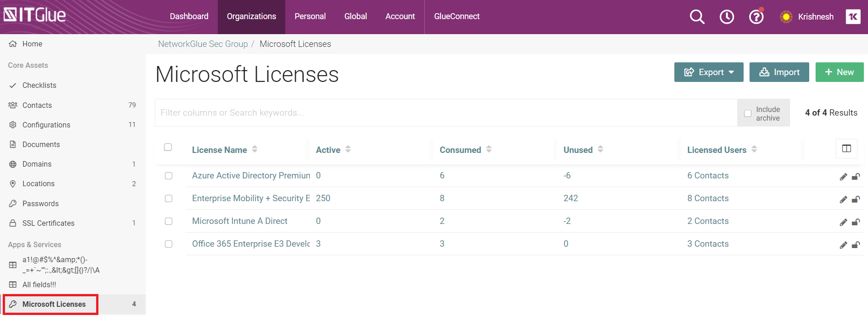Click lock icon for Microsoft Intune row
Viewport: 868px width, 335px height.
click(x=856, y=222)
